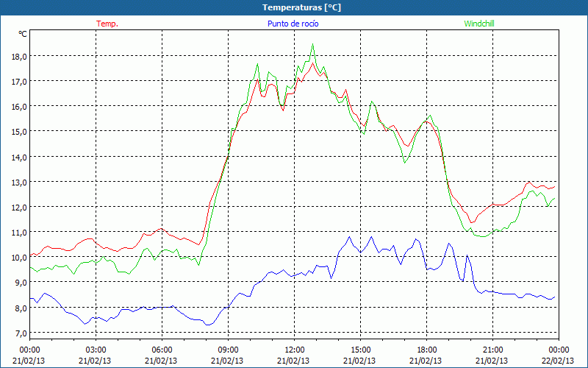Screen dimensions: 588x368
Task: Click the 12,0 y-axis value
Action: click(19, 208)
